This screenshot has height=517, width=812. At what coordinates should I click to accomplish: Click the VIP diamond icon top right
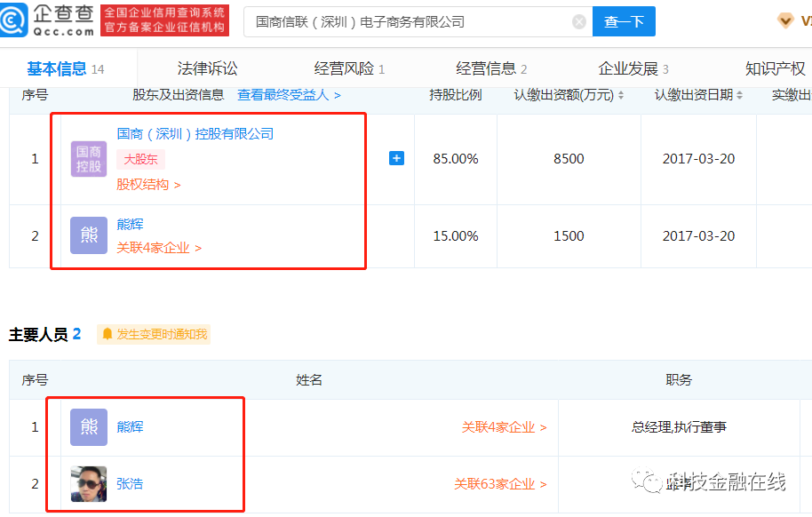785,20
